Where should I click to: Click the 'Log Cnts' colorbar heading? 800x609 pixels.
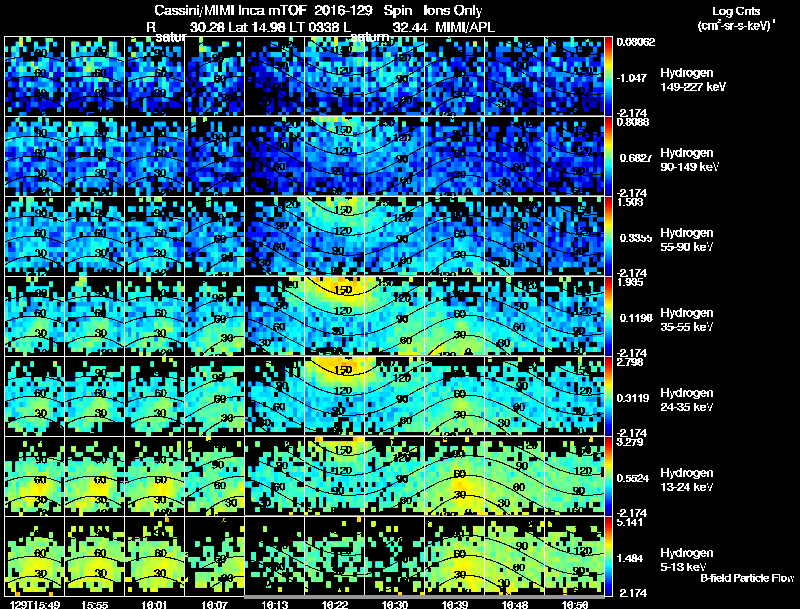point(736,12)
